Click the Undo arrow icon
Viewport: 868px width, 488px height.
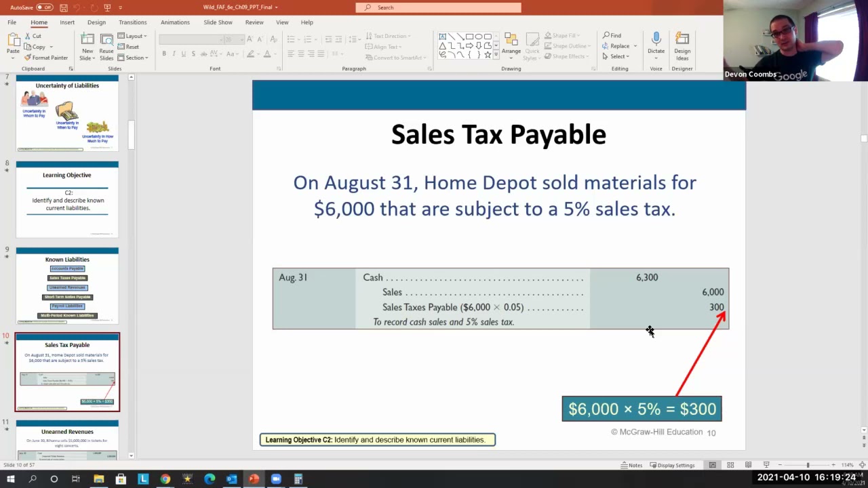(77, 7)
